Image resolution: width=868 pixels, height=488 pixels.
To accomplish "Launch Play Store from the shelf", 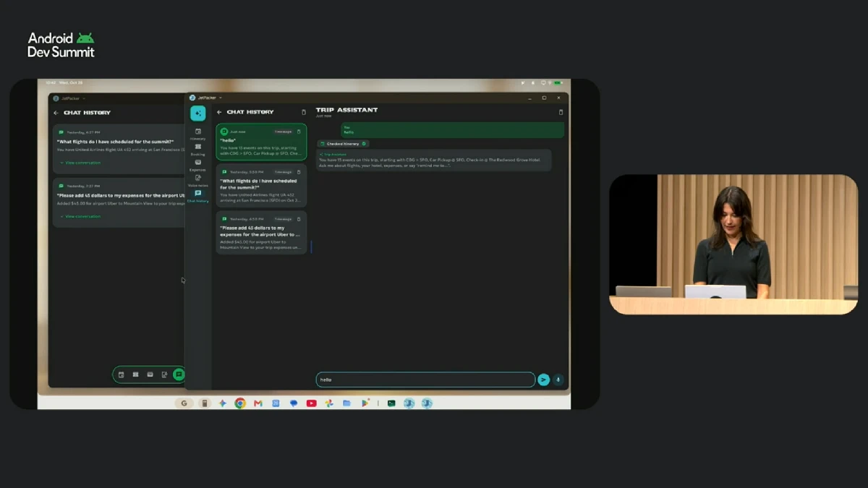I will click(365, 403).
